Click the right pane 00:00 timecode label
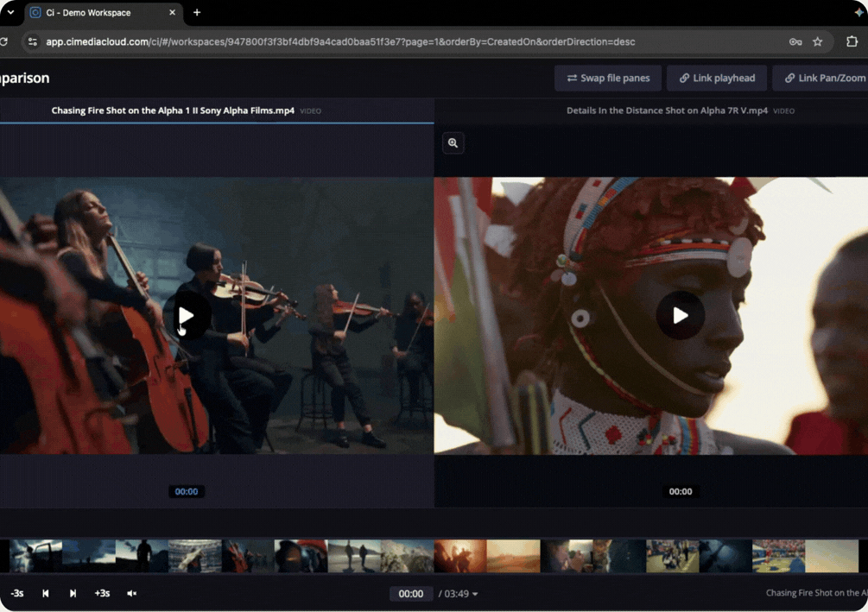The width and height of the screenshot is (868, 612). point(681,491)
